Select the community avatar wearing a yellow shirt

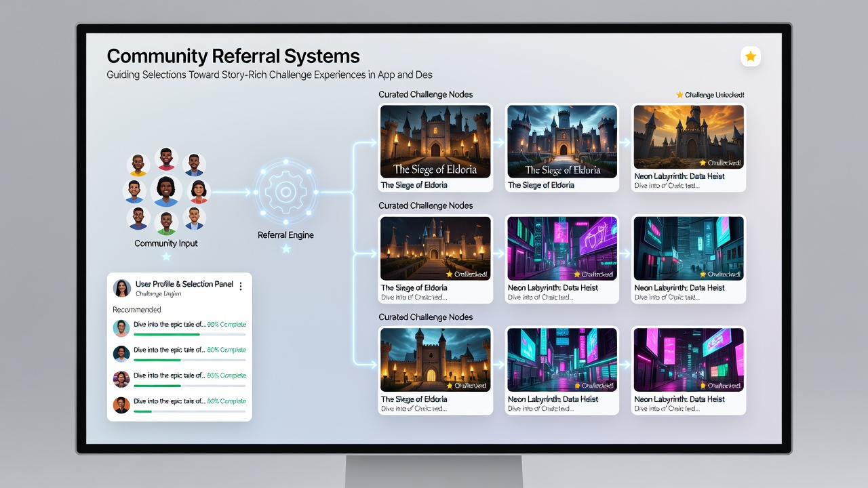click(138, 165)
